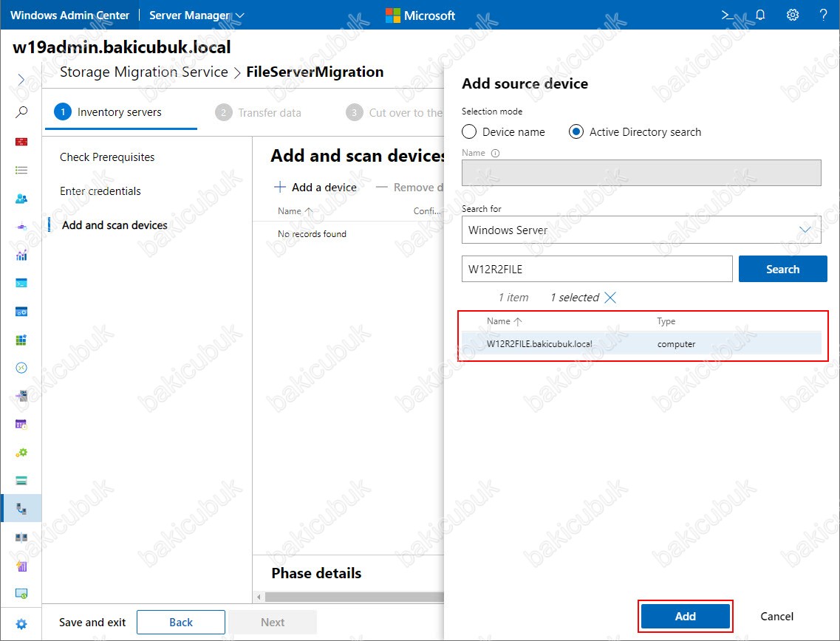840x641 pixels.
Task: Open the sidebar Settings gear at bottom
Action: pyautogui.click(x=21, y=624)
